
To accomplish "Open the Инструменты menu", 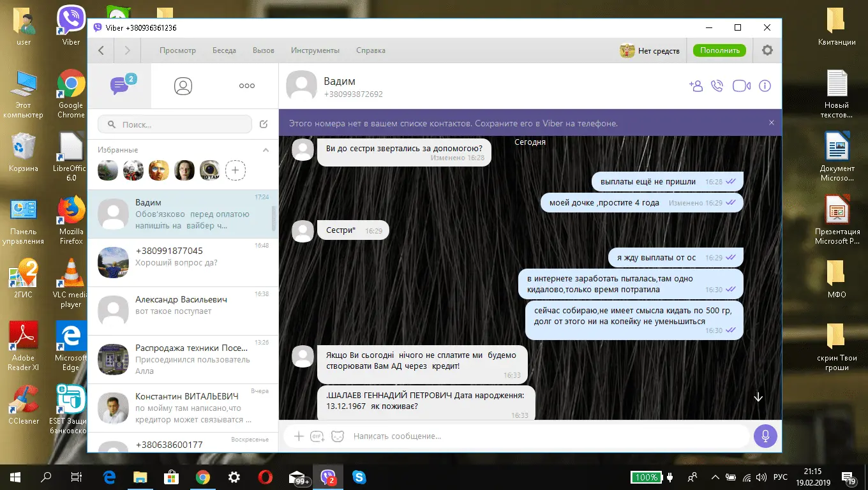I will coord(315,50).
